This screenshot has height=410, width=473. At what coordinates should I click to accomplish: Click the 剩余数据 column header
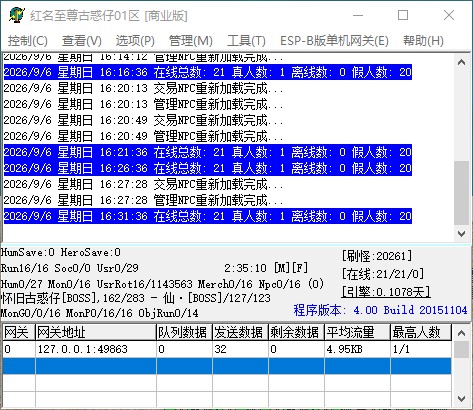(296, 332)
